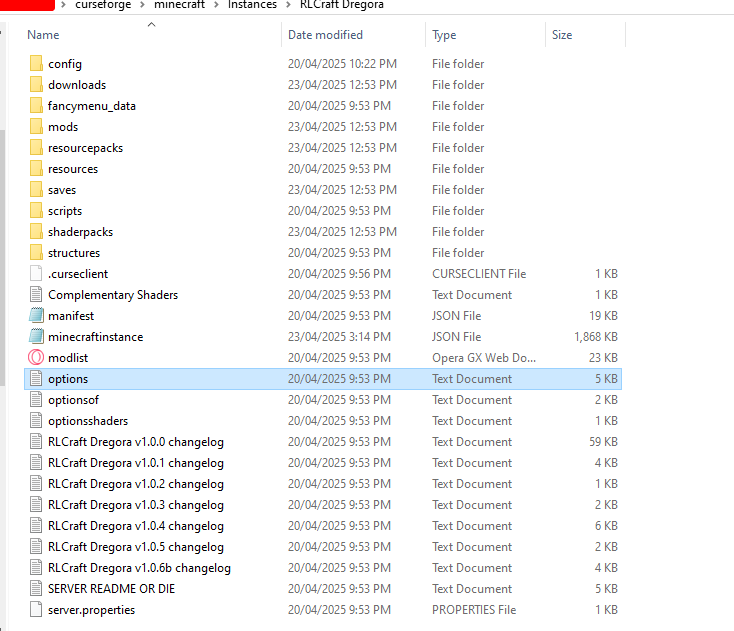The width and height of the screenshot is (734, 631).
Task: Click the Opera GX icon beside modlist
Action: (36, 358)
